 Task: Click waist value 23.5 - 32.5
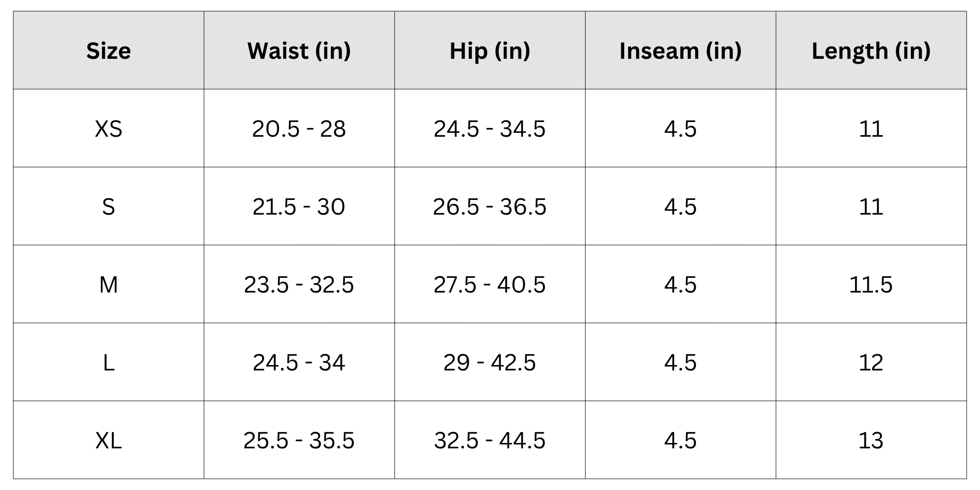tap(299, 285)
